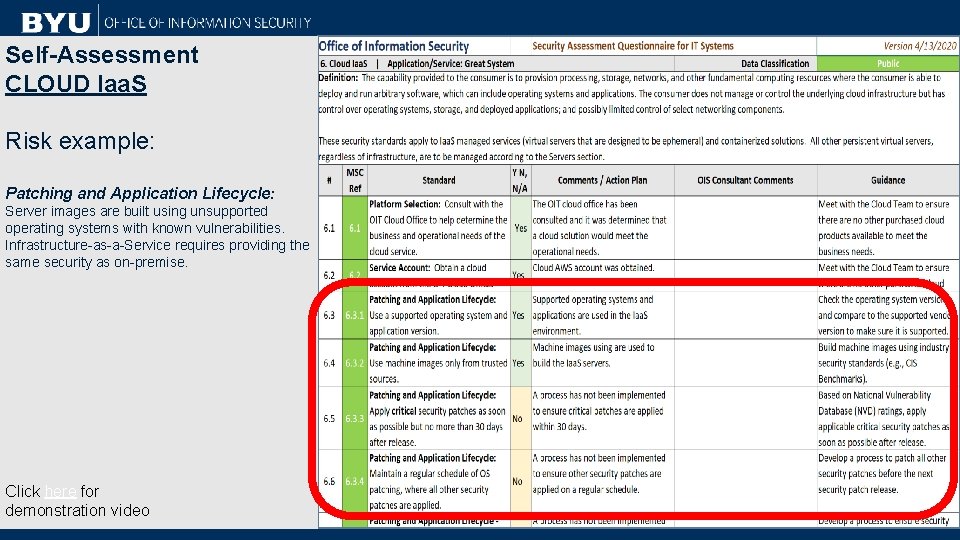Select the 'Yes' cell in row 6.4
The image size is (960, 540).
click(520, 363)
